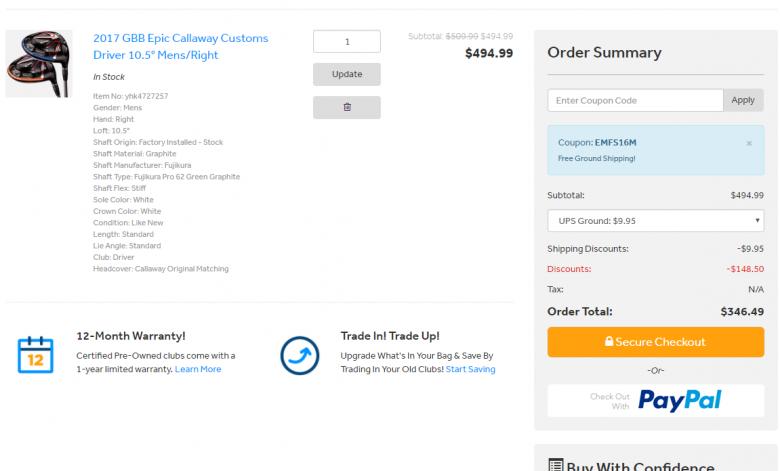
Task: Proceed with the orange Secure Checkout button
Action: click(655, 342)
